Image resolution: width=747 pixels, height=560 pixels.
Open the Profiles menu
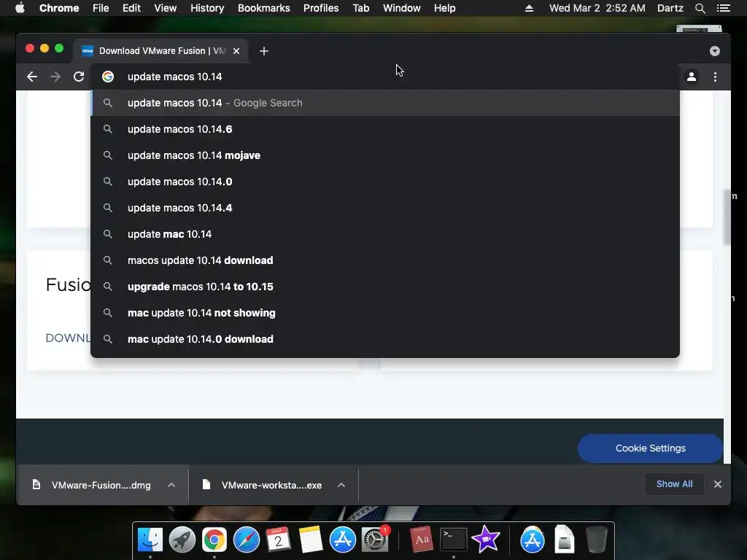pos(321,8)
